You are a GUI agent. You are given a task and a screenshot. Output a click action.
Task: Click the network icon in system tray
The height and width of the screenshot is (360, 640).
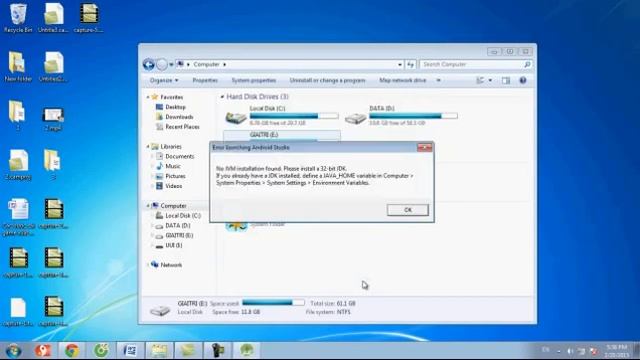tap(582, 351)
